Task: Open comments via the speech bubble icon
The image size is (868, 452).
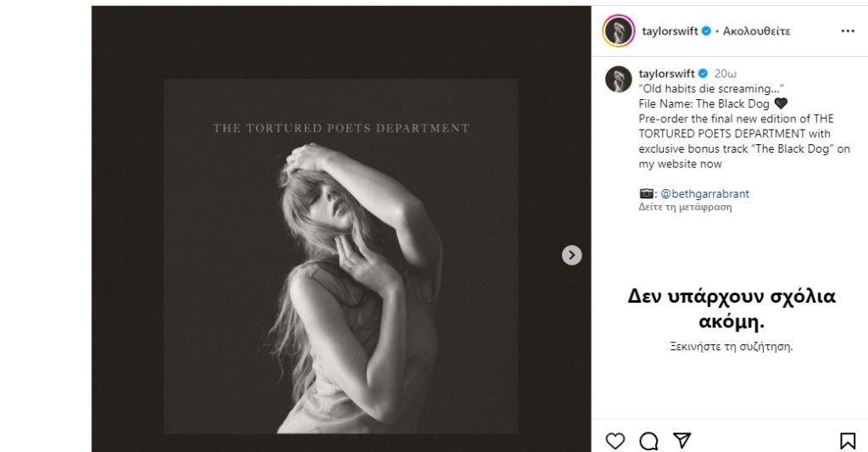Action: click(x=648, y=440)
